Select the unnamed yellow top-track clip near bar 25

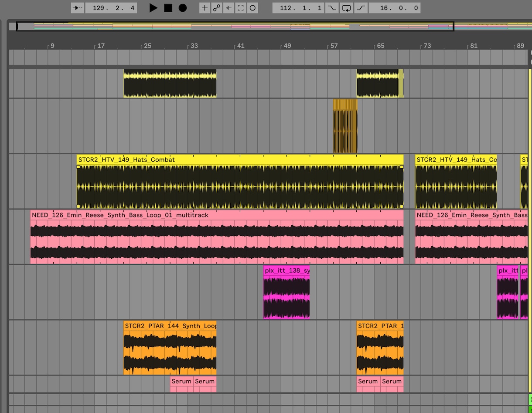tap(170, 83)
